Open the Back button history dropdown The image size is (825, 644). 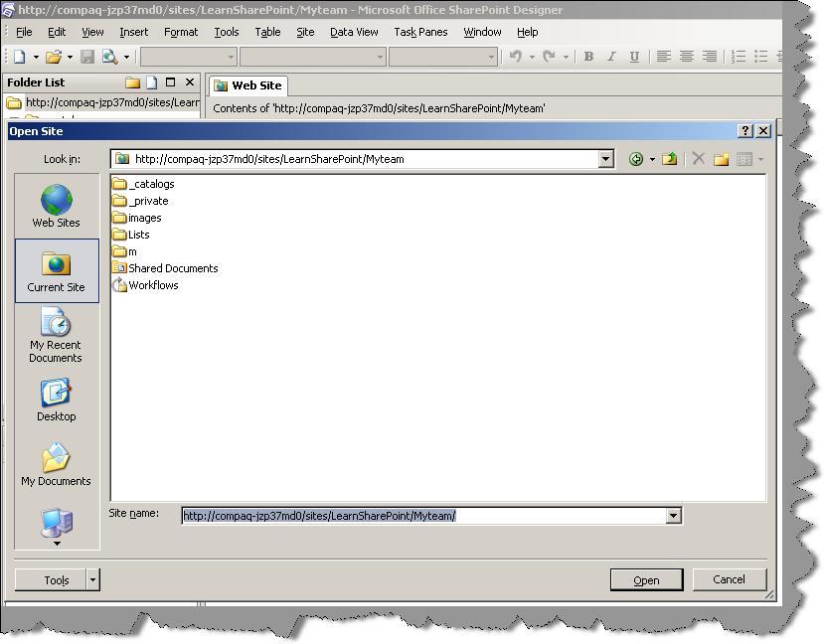coord(652,159)
